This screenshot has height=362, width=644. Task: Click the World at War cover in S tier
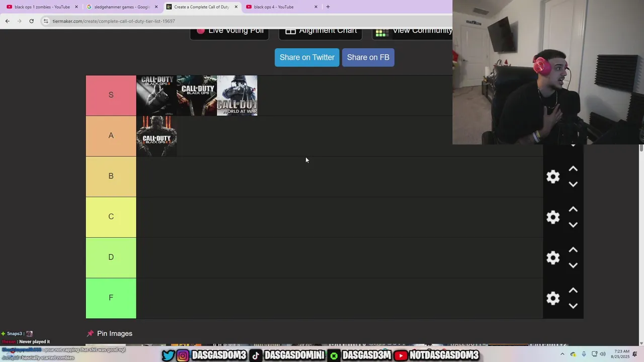click(x=237, y=96)
